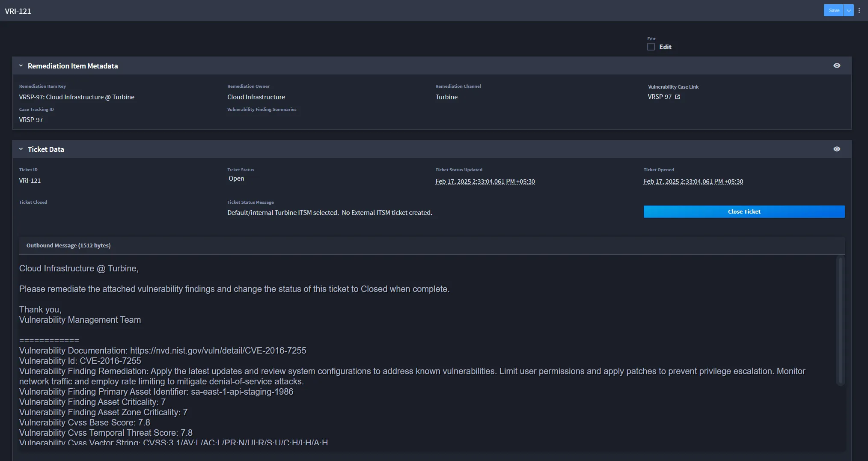
Task: Click the NVD CVE-2016-7255 documentation URL
Action: pyautogui.click(x=218, y=351)
